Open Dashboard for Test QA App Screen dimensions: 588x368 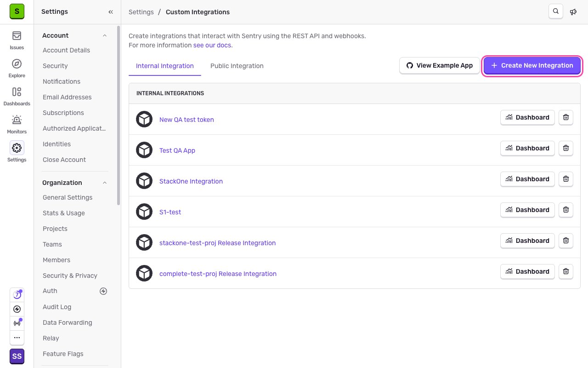click(x=527, y=148)
